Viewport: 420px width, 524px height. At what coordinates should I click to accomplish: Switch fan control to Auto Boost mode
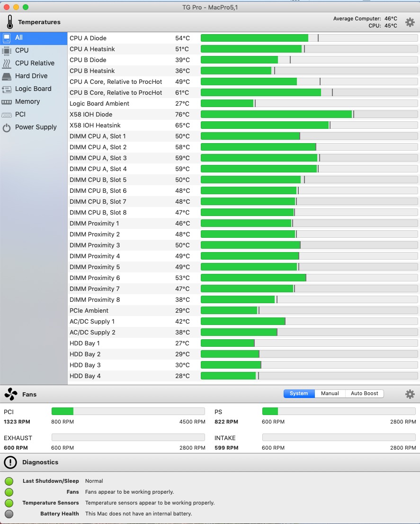coord(365,393)
